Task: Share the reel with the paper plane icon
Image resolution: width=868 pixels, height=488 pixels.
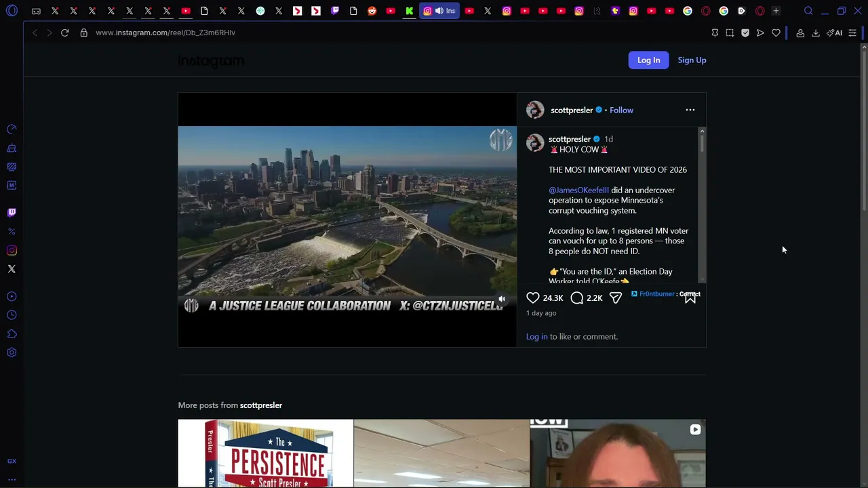Action: [616, 298]
